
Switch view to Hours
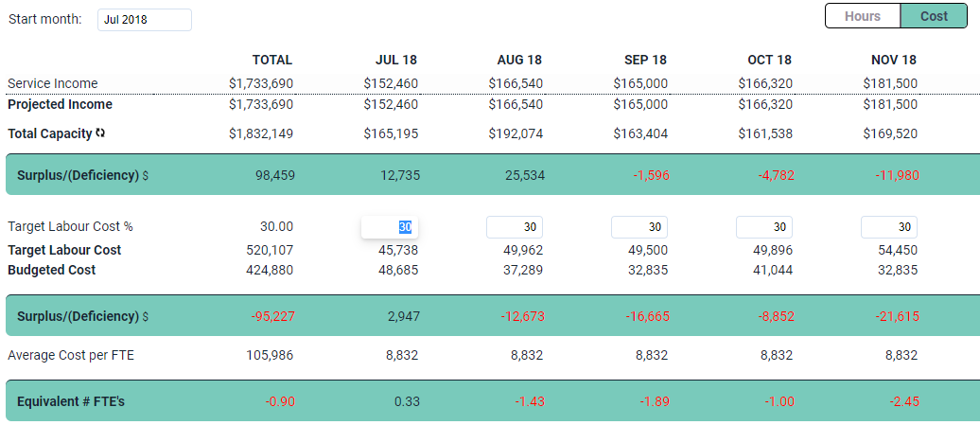click(x=863, y=16)
